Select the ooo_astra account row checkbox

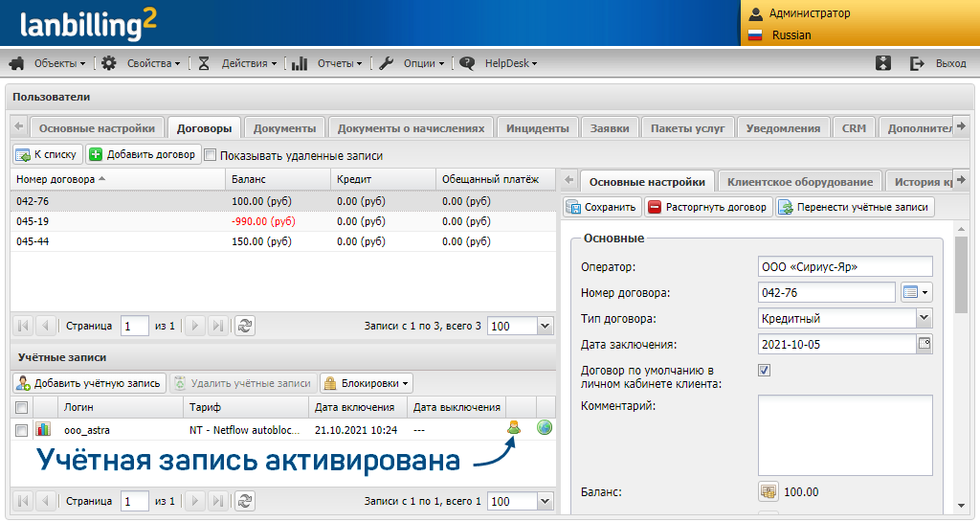click(22, 430)
